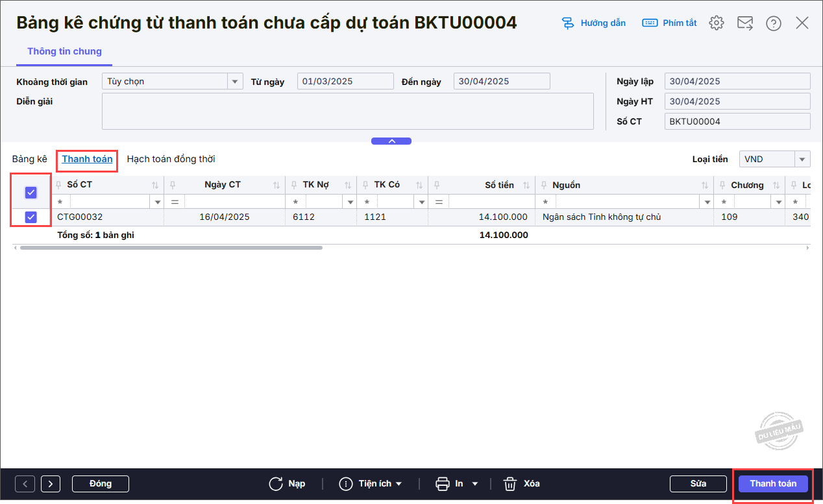Select the TK Nợ cell 6112
This screenshot has width=823, height=504.
(x=321, y=217)
